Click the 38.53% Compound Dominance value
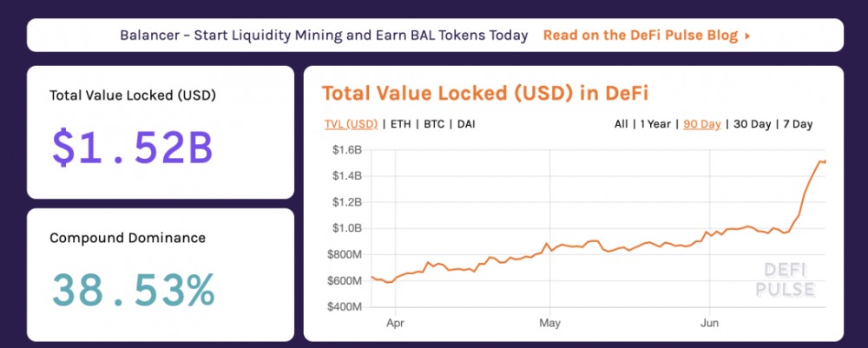 (132, 290)
